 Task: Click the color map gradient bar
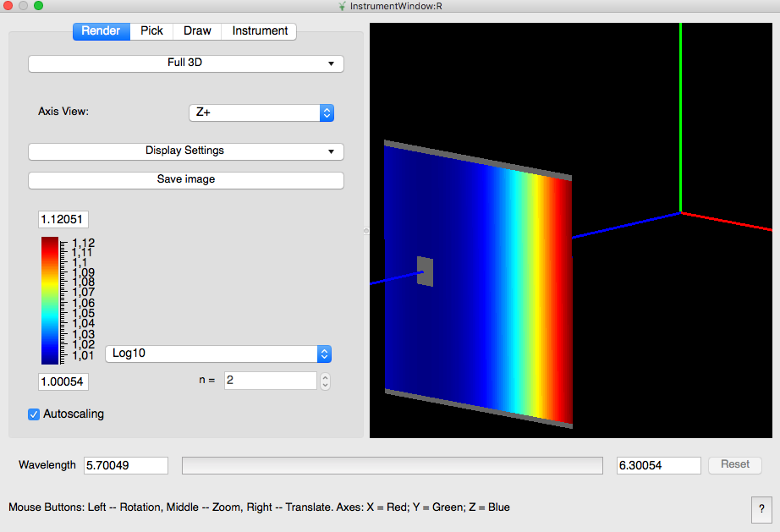tap(50, 300)
